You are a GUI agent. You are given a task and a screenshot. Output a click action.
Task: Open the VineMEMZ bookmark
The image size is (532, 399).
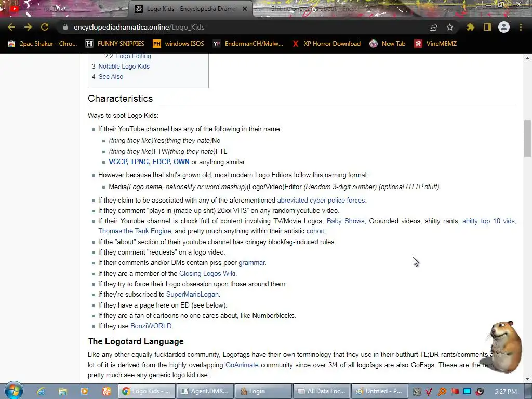[435, 44]
